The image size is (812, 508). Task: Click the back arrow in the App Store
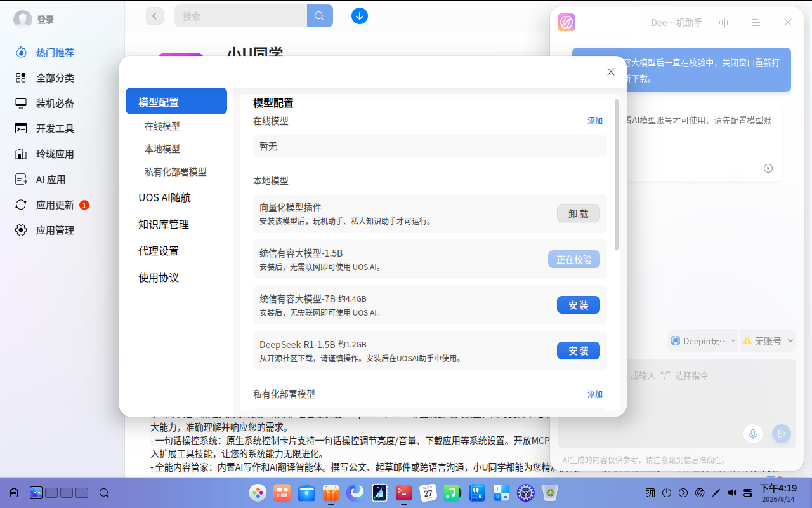click(155, 16)
